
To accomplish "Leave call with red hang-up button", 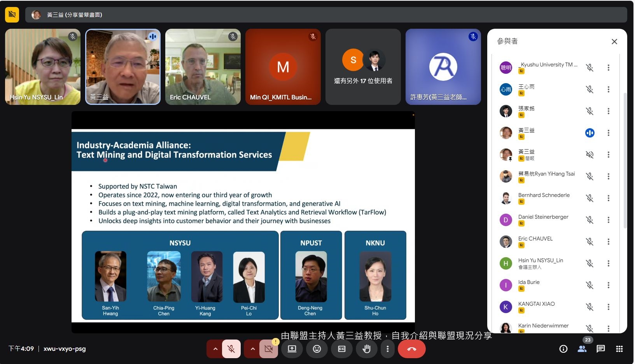I will point(411,349).
